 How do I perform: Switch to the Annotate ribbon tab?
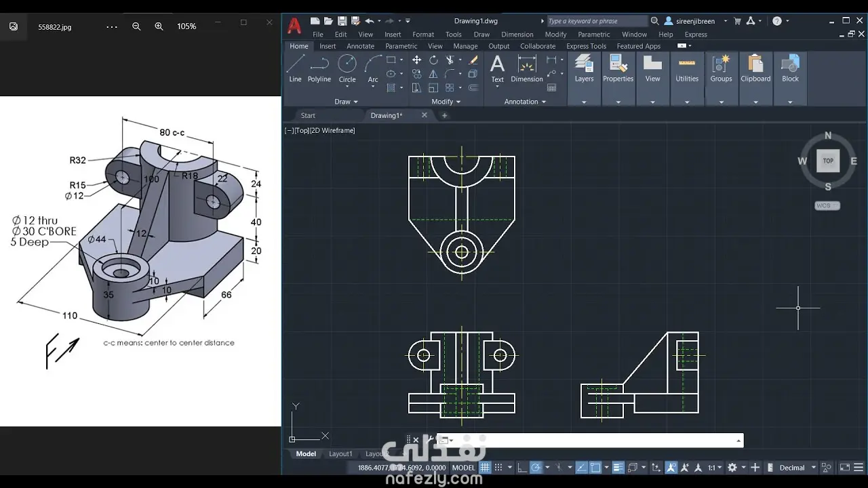[361, 46]
